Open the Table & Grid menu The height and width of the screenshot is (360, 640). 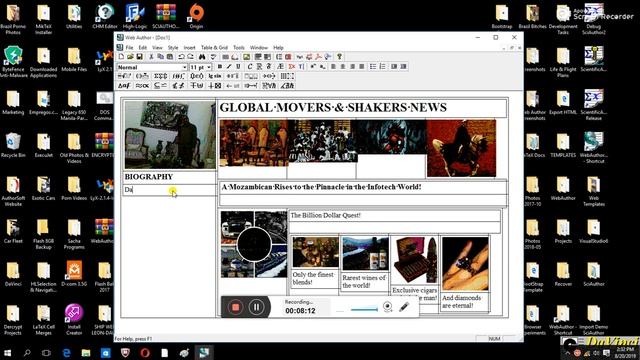pos(214,48)
